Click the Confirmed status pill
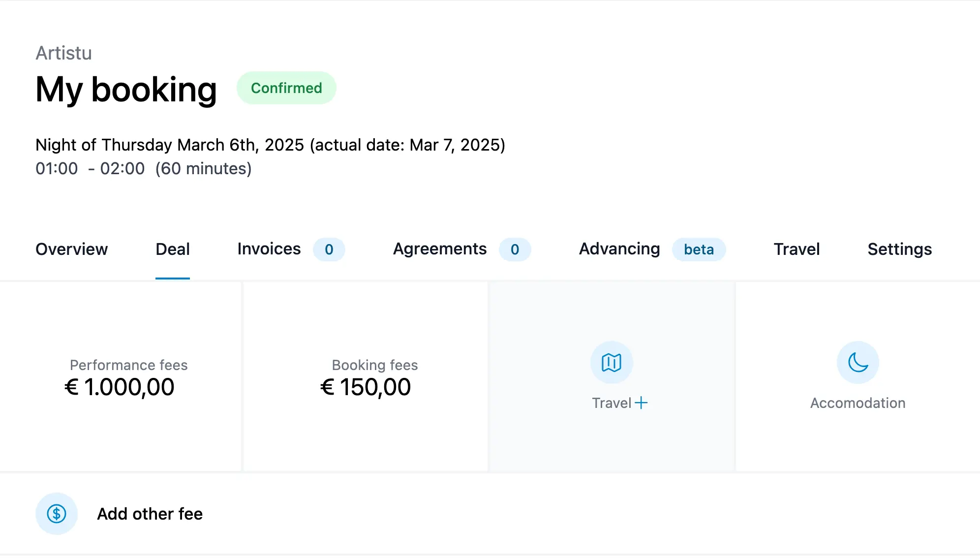The height and width of the screenshot is (558, 980). click(286, 88)
